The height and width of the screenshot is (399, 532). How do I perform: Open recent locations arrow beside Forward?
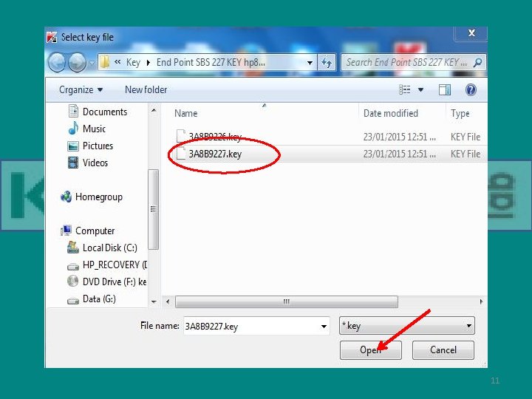click(x=92, y=63)
